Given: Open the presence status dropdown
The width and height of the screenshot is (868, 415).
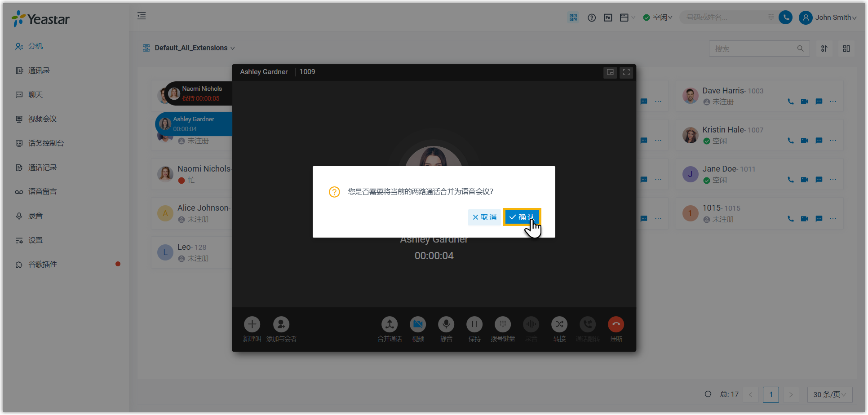Looking at the screenshot, I should click(658, 18).
